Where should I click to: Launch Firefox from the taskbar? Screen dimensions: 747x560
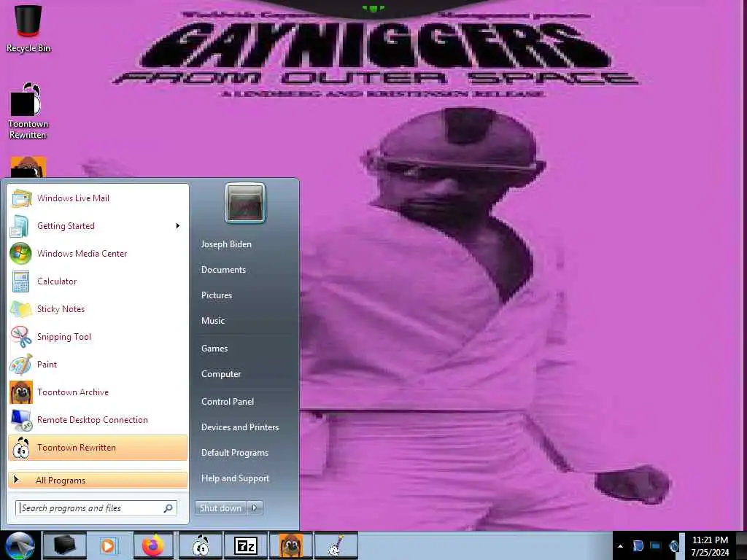[x=153, y=545]
